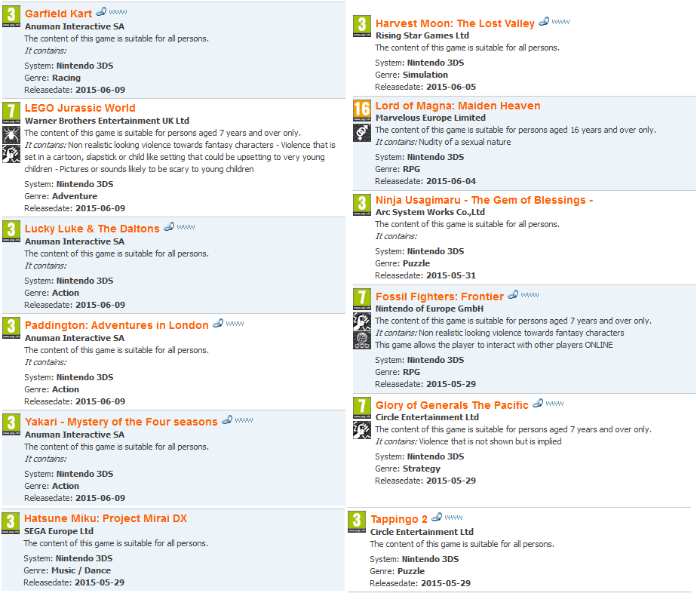Image resolution: width=700 pixels, height=593 pixels.
Task: Click the sexual content descriptor icon for Lord of Magna
Action: tap(362, 133)
